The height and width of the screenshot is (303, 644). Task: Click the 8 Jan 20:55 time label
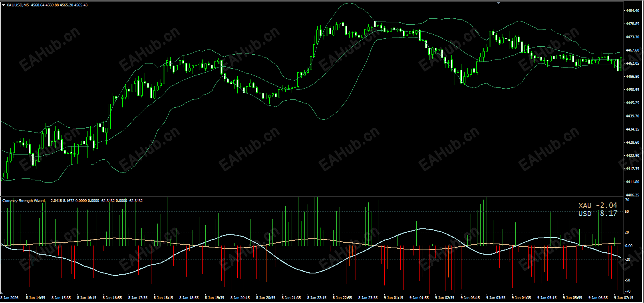266,298
